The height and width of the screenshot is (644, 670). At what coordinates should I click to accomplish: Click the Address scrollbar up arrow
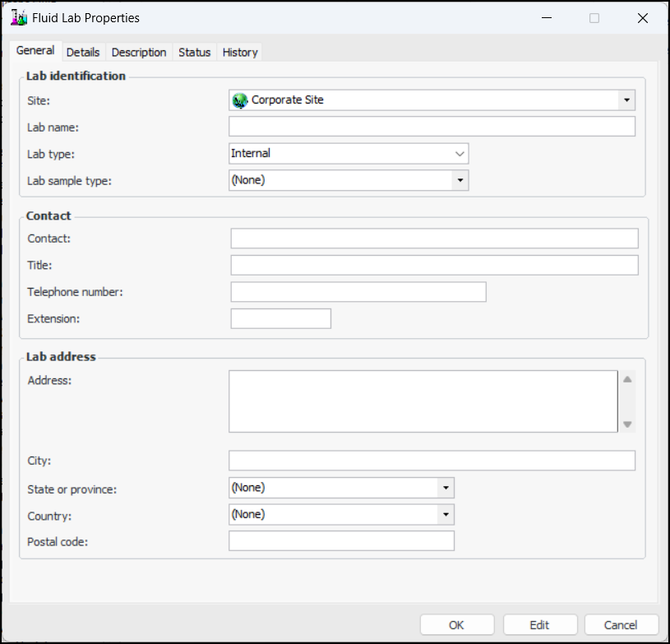(x=627, y=379)
